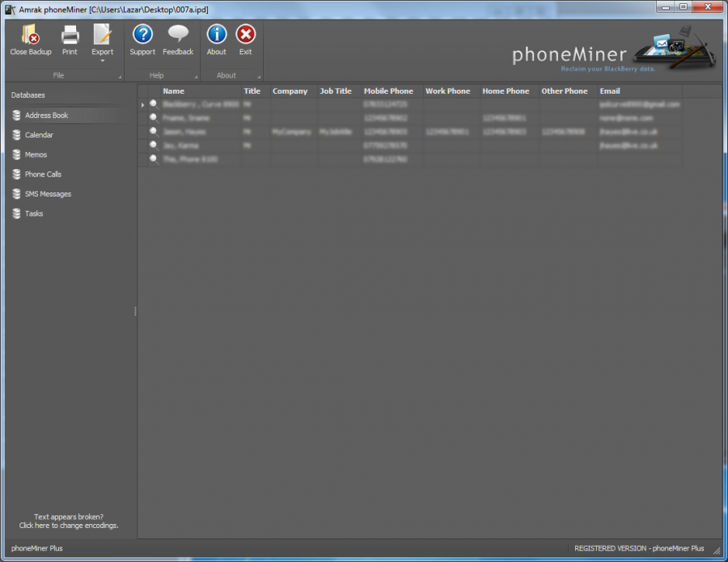728x562 pixels.
Task: Exit the application with the red X icon
Action: point(246,34)
